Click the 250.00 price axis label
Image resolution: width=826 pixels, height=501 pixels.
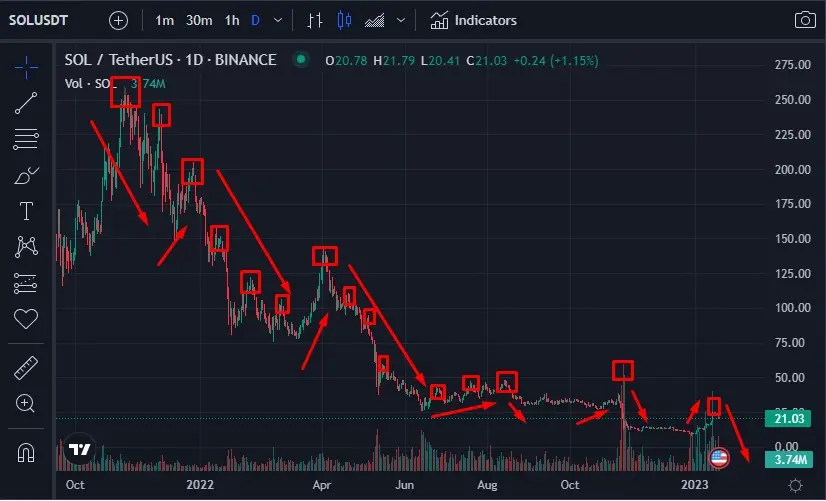click(792, 100)
